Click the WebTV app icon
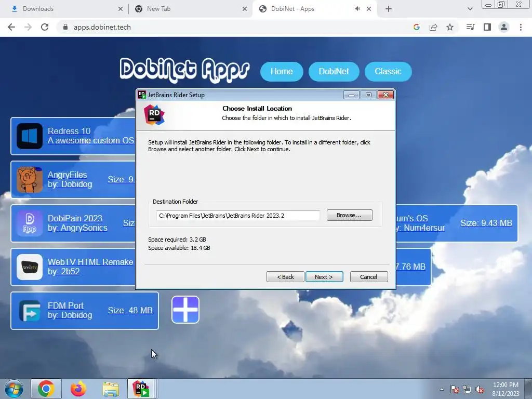 30,267
